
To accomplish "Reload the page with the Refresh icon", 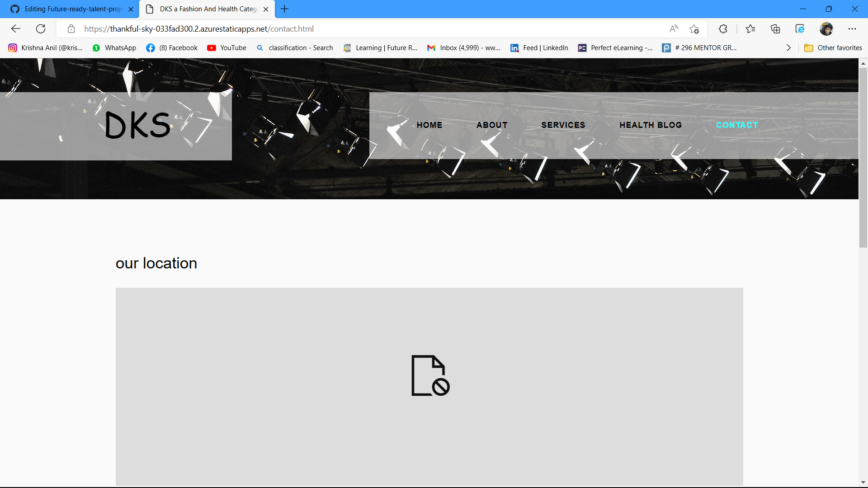I will (x=41, y=29).
